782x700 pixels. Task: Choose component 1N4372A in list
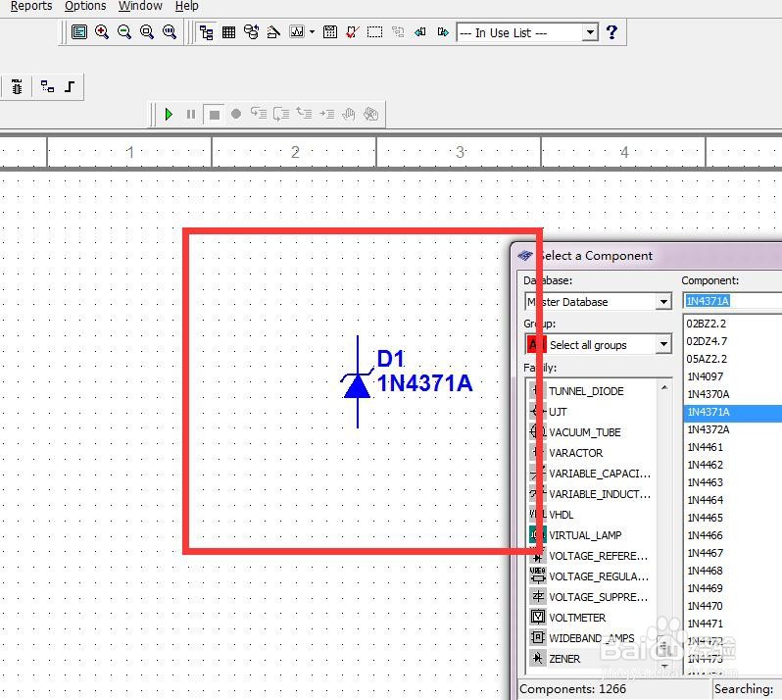tap(709, 429)
